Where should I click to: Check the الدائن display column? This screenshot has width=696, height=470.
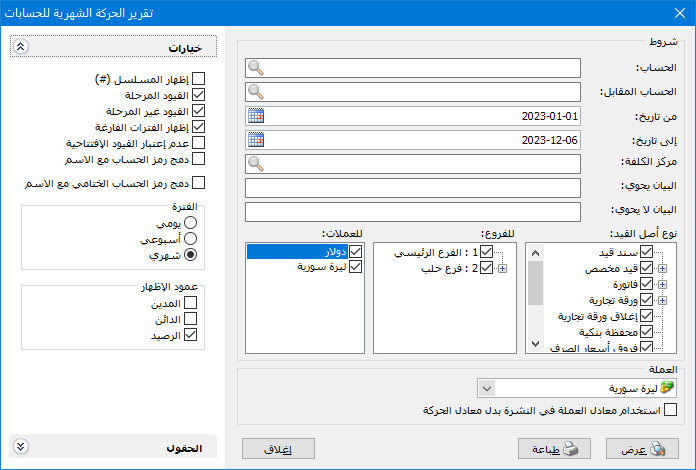190,319
